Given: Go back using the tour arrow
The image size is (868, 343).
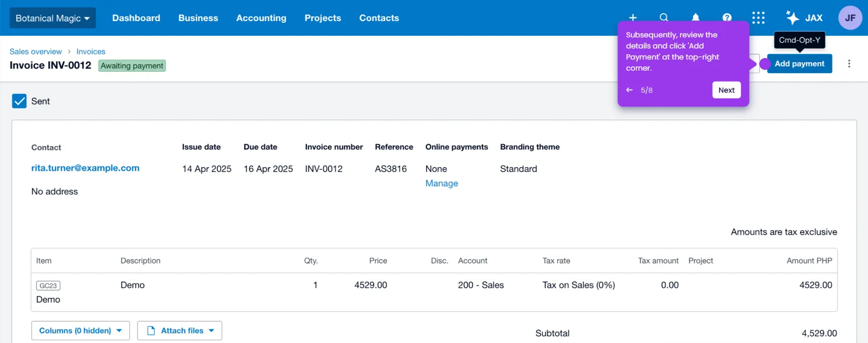Looking at the screenshot, I should [629, 90].
